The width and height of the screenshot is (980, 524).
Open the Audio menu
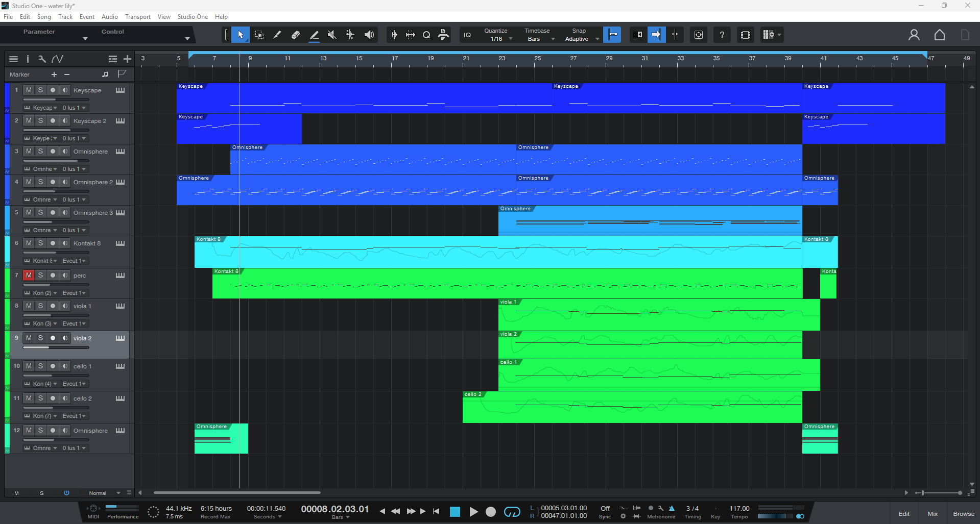click(x=110, y=17)
